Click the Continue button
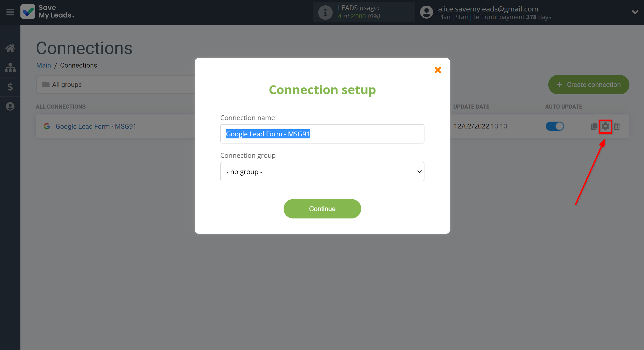644x350 pixels. [322, 209]
